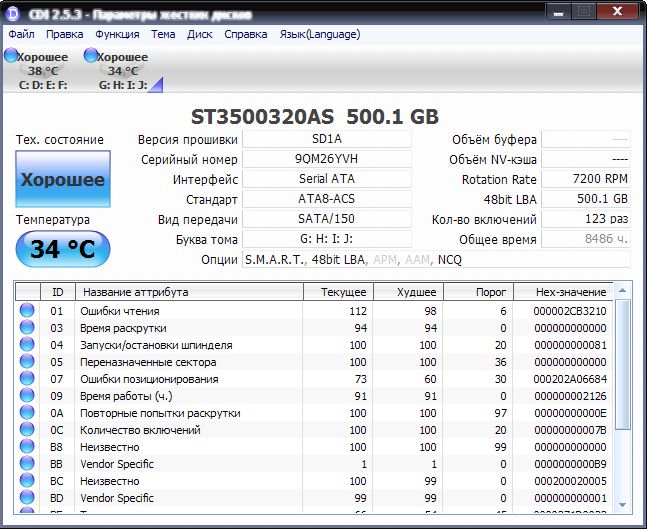Screen dimensions: 647x529
Task: Click the 34 °C temperature indicator
Action: (x=63, y=249)
